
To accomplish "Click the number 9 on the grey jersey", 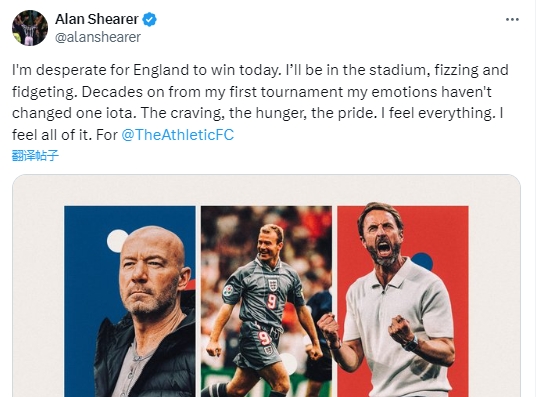I will tap(272, 302).
